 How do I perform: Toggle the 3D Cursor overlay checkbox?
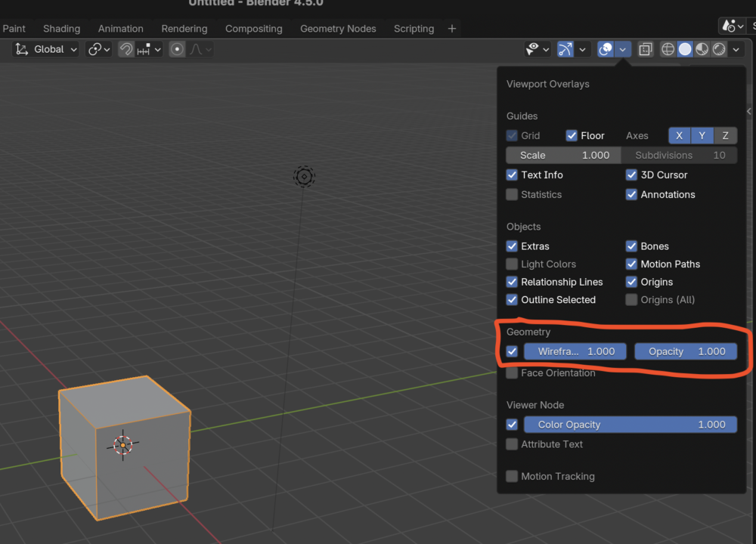point(631,175)
